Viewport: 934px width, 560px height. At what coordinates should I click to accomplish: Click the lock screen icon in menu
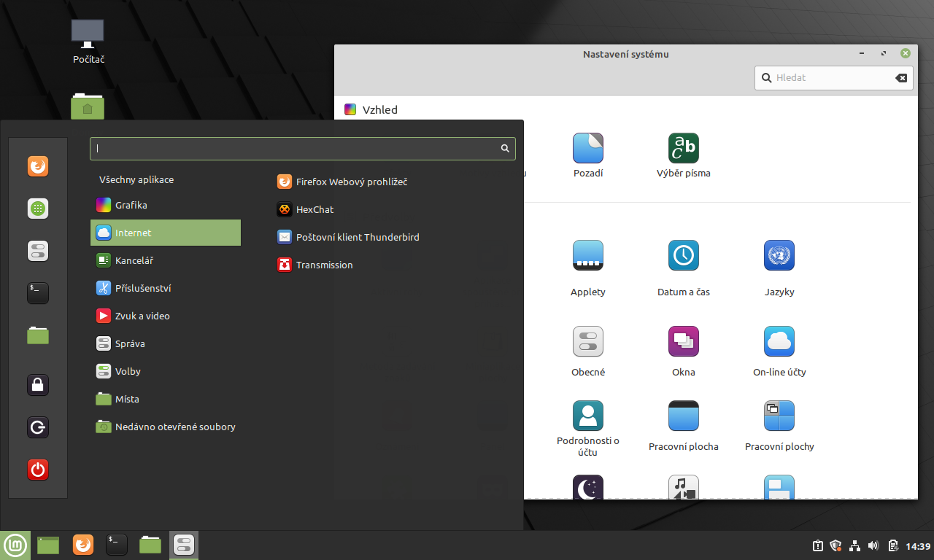tap(37, 384)
